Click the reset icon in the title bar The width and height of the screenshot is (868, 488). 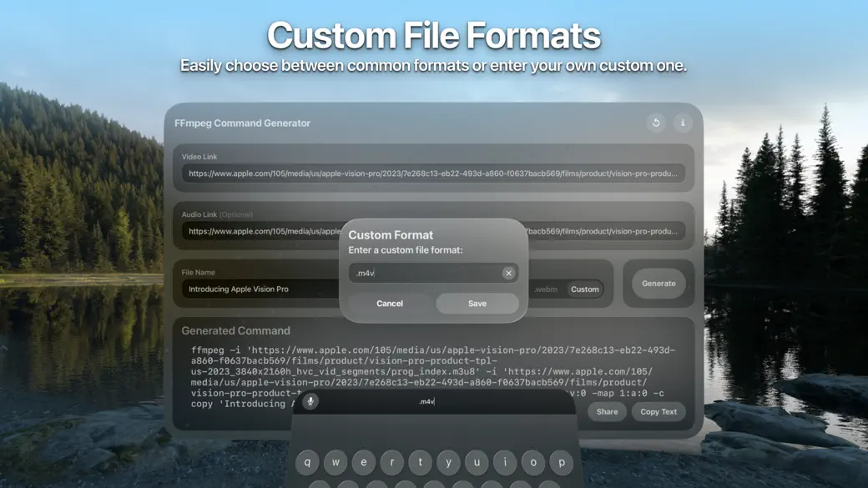[x=656, y=123]
